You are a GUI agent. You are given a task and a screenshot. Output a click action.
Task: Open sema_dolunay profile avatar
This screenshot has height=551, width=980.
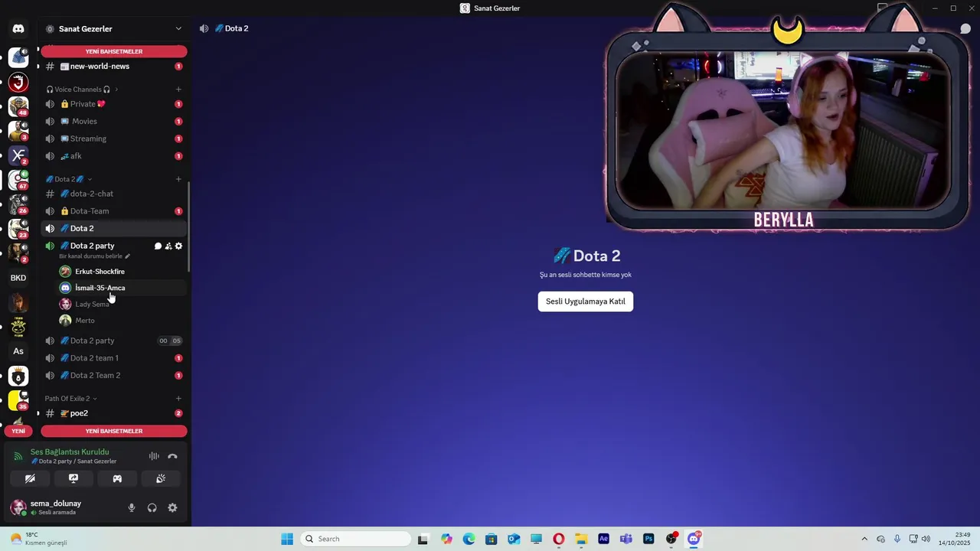18,507
